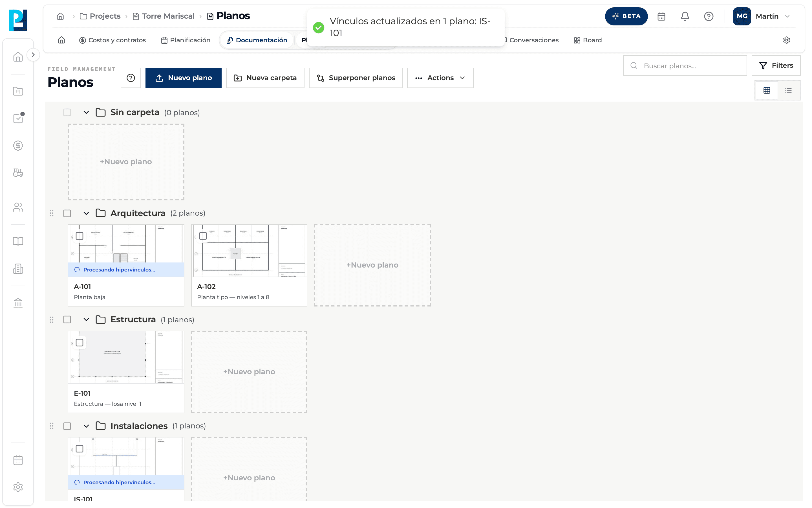Switch to grid view

click(766, 90)
